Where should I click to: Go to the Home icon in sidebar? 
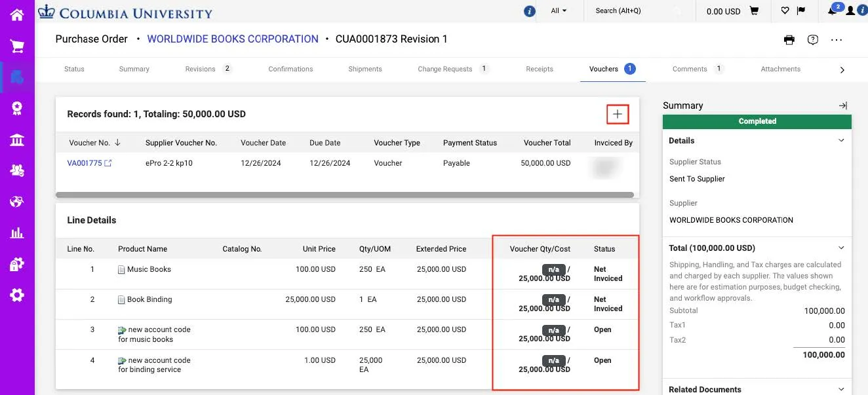(17, 14)
